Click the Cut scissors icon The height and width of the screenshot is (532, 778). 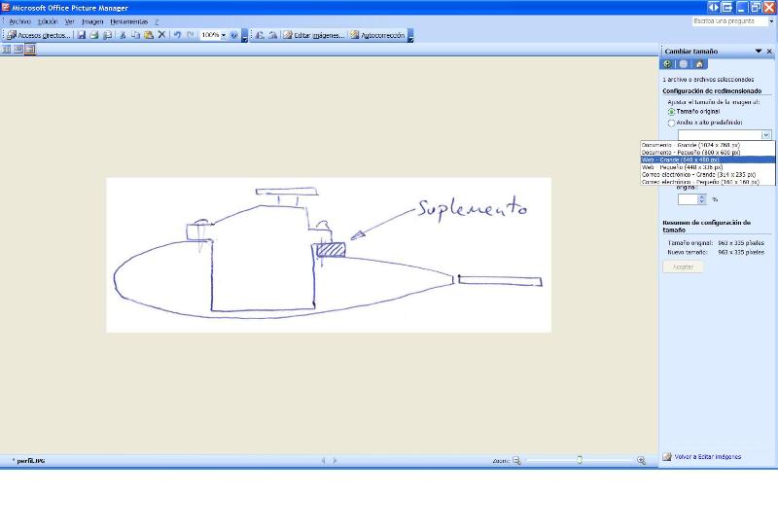click(123, 35)
